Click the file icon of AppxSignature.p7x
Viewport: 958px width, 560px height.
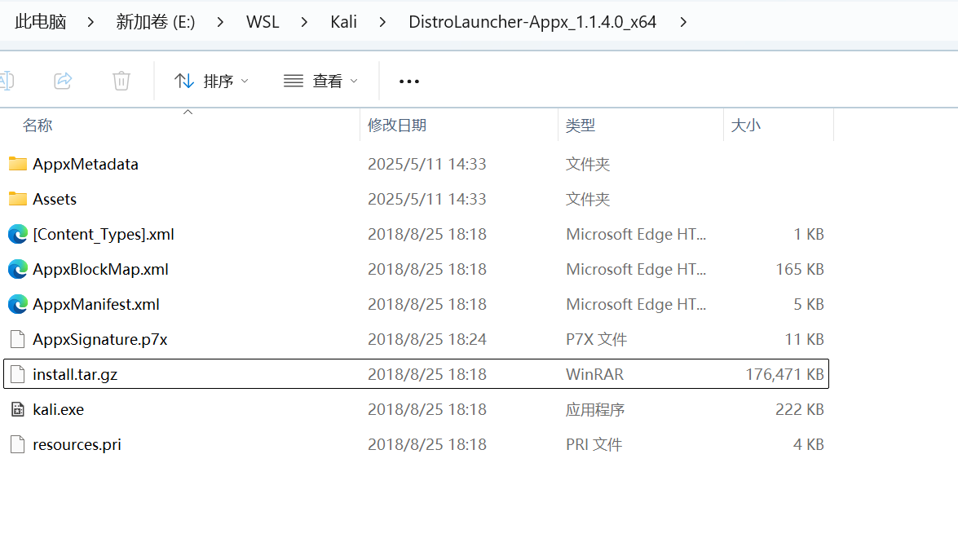point(18,339)
